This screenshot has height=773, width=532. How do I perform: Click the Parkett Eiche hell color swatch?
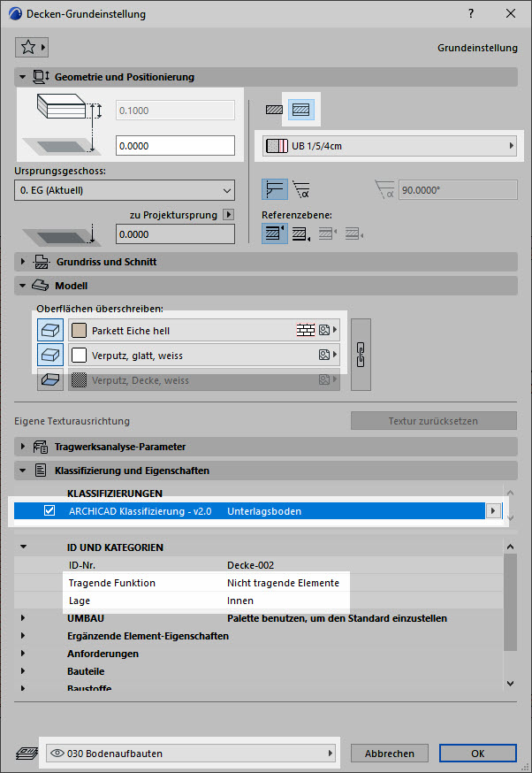click(x=79, y=331)
